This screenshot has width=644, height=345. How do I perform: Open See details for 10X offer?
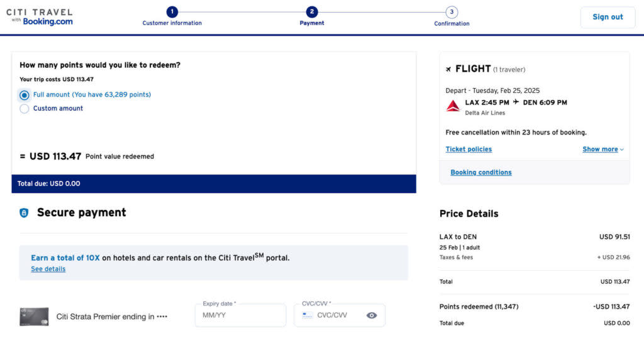pos(48,269)
